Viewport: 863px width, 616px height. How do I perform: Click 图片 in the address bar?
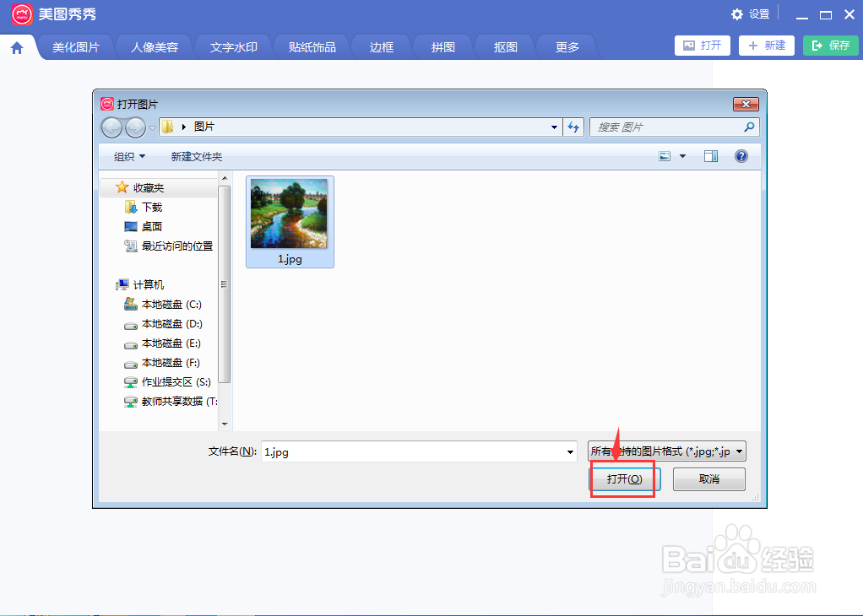[204, 127]
